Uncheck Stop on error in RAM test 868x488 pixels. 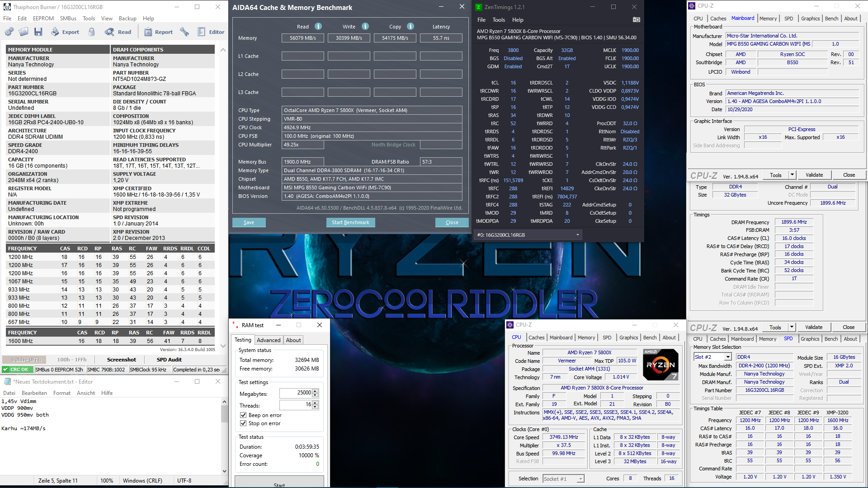coord(243,423)
